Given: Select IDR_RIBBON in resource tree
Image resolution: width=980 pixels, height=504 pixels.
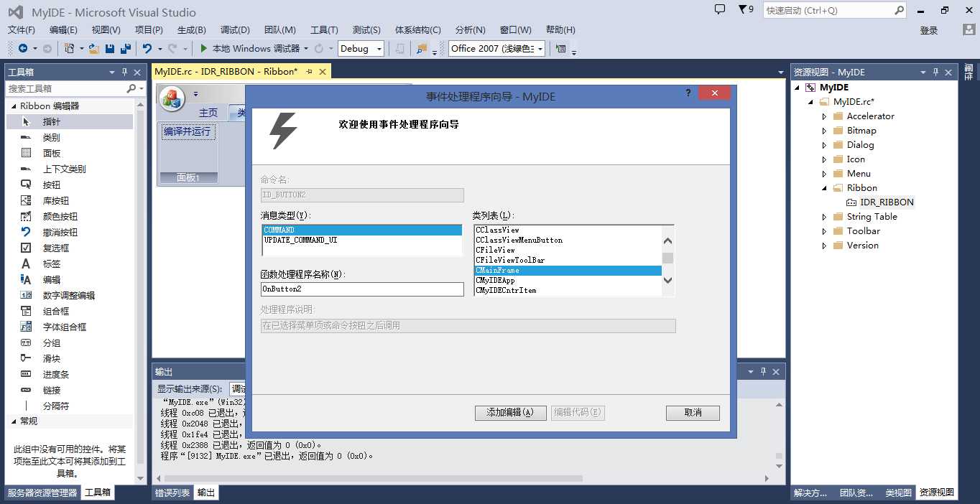Looking at the screenshot, I should click(887, 202).
